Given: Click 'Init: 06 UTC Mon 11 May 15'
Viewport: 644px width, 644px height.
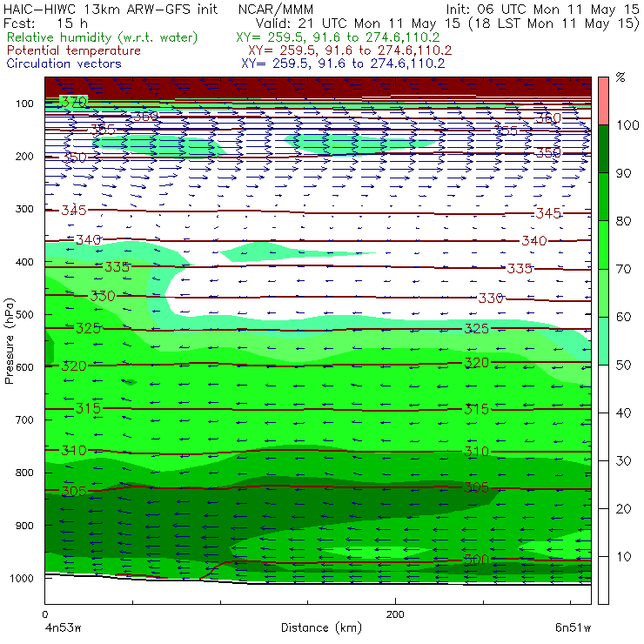Looking at the screenshot, I should point(542,10).
